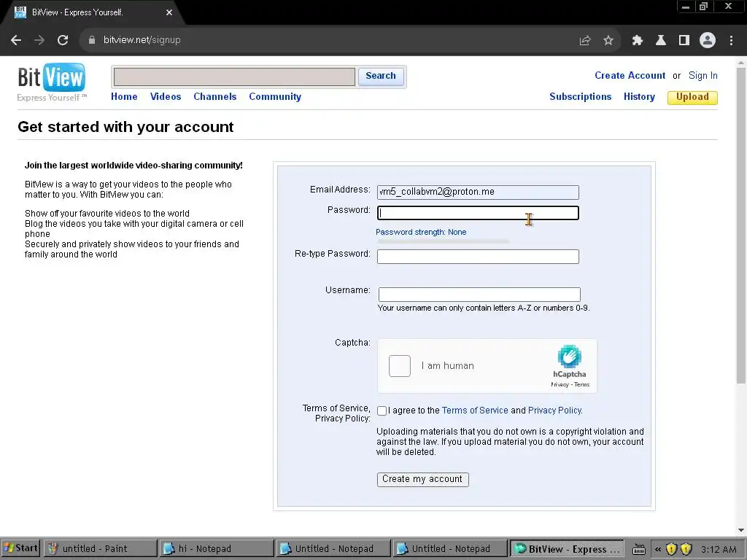Viewport: 747px width, 560px height.
Task: Bookmark this page with the star icon
Action: (x=608, y=41)
